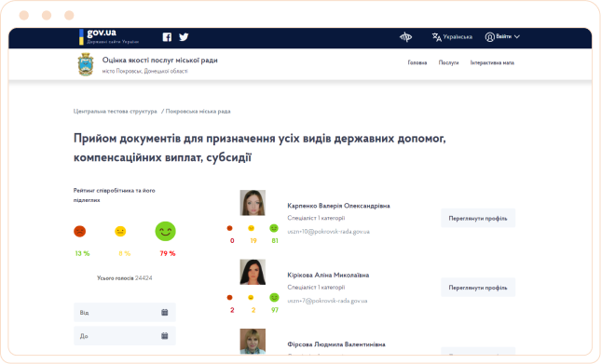Go to Головна menu item
This screenshot has width=601, height=364.
(x=417, y=62)
